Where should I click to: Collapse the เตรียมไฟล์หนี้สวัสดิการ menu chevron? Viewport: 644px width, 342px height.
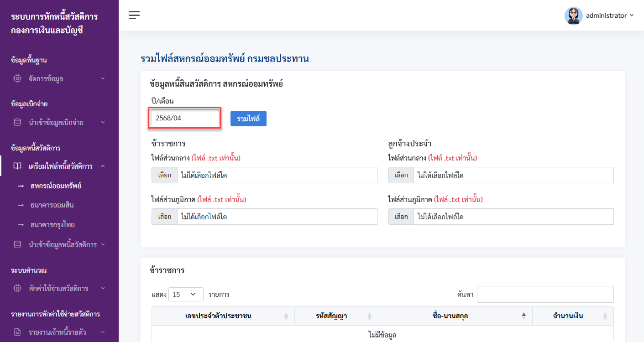(103, 166)
